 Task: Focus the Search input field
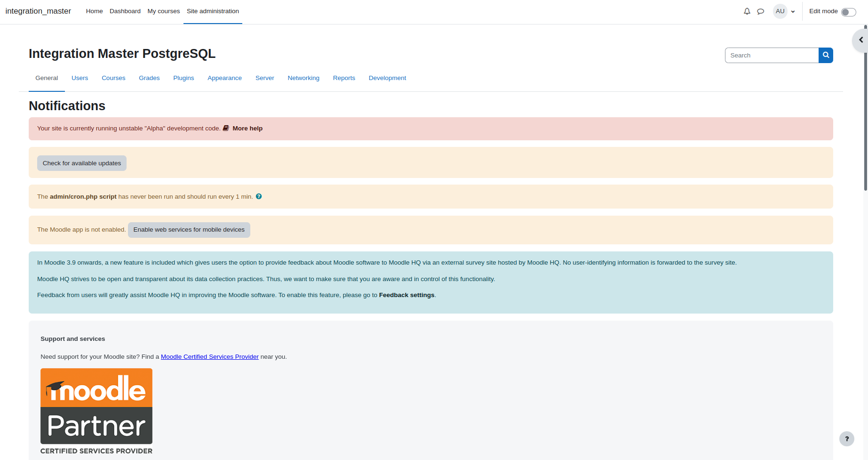[x=772, y=55]
